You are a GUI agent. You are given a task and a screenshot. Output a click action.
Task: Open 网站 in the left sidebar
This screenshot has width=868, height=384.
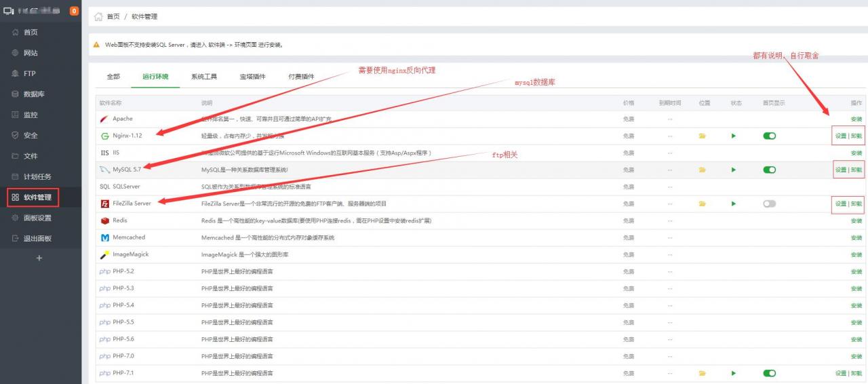pyautogui.click(x=31, y=53)
